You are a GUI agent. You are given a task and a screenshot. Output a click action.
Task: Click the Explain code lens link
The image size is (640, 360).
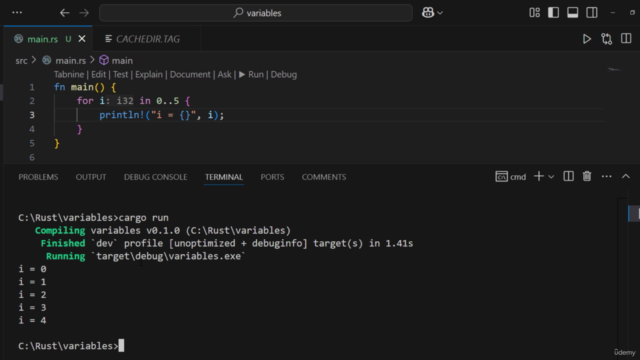pyautogui.click(x=149, y=75)
